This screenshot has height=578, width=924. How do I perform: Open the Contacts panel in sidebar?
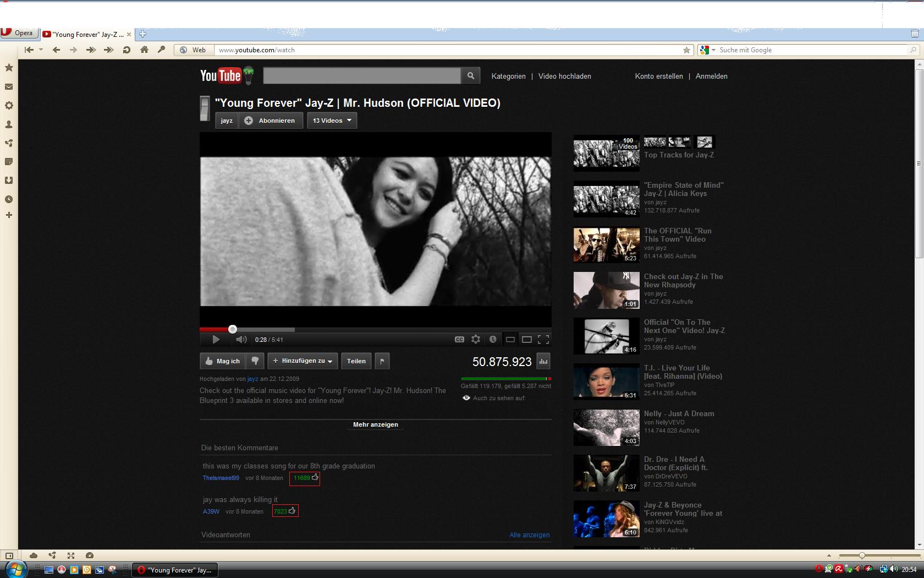click(9, 124)
